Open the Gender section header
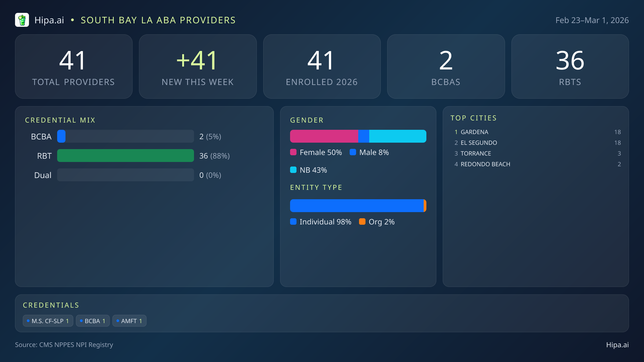 point(307,120)
